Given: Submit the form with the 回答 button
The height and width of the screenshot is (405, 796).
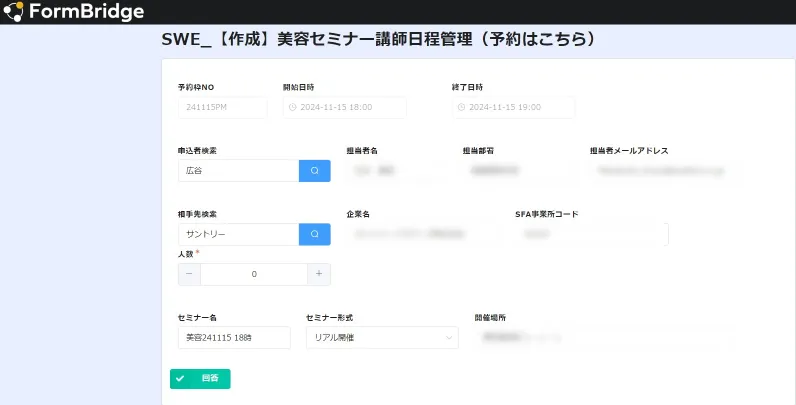Looking at the screenshot, I should point(200,379).
